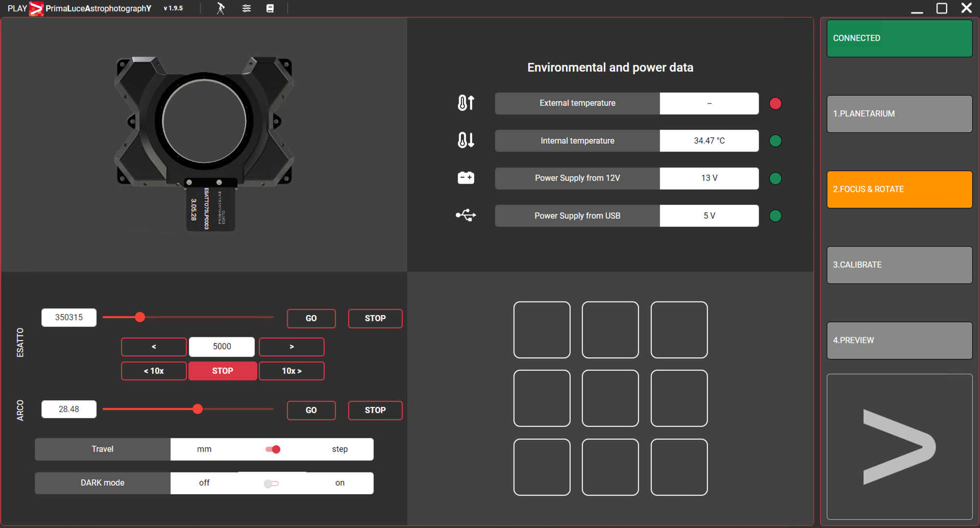Select the bottom-middle preset slot
980x528 pixels.
click(x=611, y=467)
